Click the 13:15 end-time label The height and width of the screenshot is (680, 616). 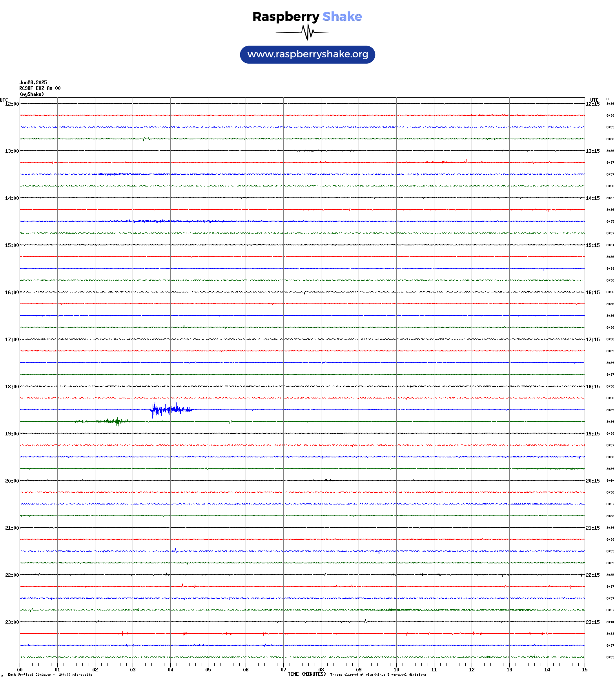(593, 151)
